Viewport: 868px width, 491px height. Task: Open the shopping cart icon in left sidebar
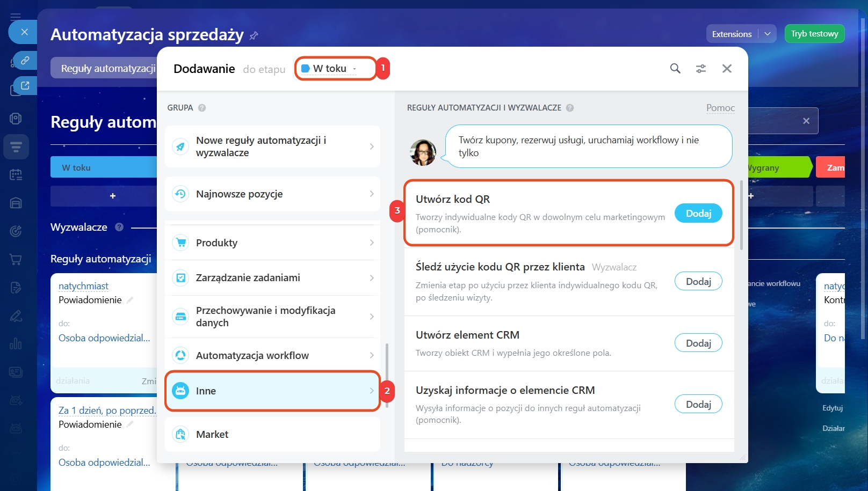pos(16,260)
